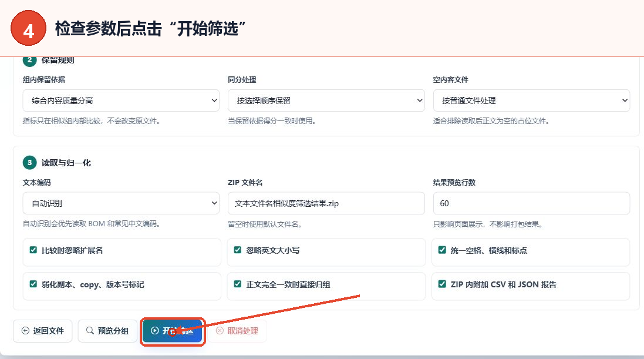Viewport: 644px width, 359px height.
Task: Click the back arrow icon in 返回文件
Action: (x=25, y=331)
